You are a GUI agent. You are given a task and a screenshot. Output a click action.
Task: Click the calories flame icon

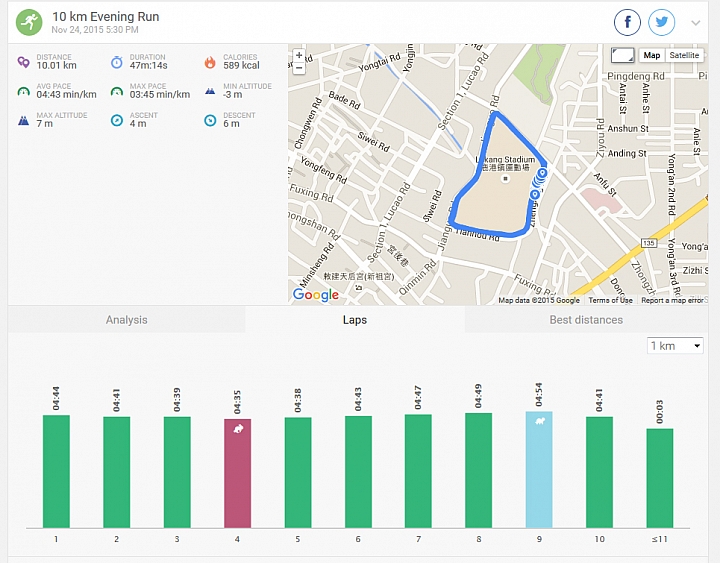(x=210, y=62)
